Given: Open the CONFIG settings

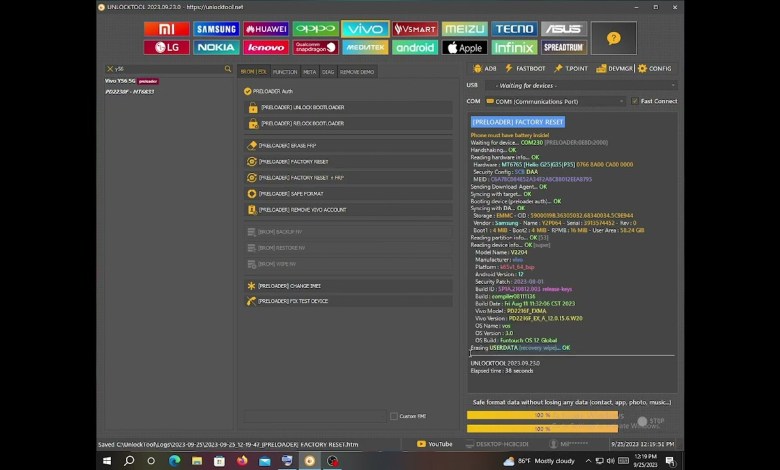Looking at the screenshot, I should (x=655, y=69).
